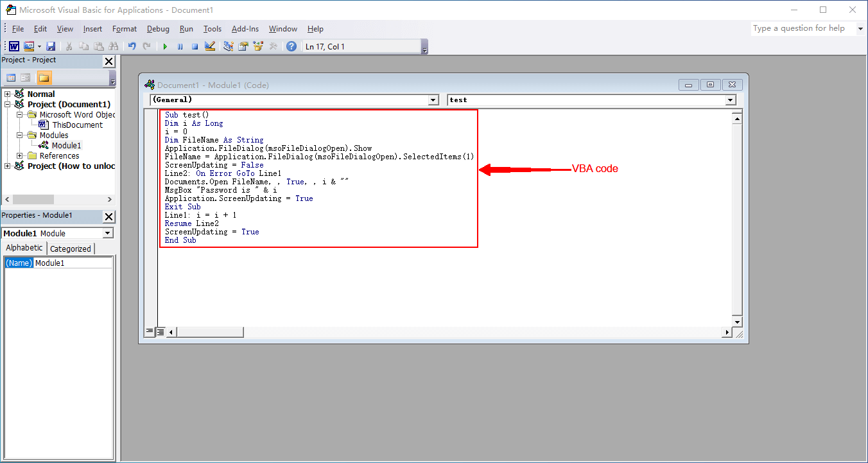
Task: Click the Cut scissors icon
Action: point(69,46)
